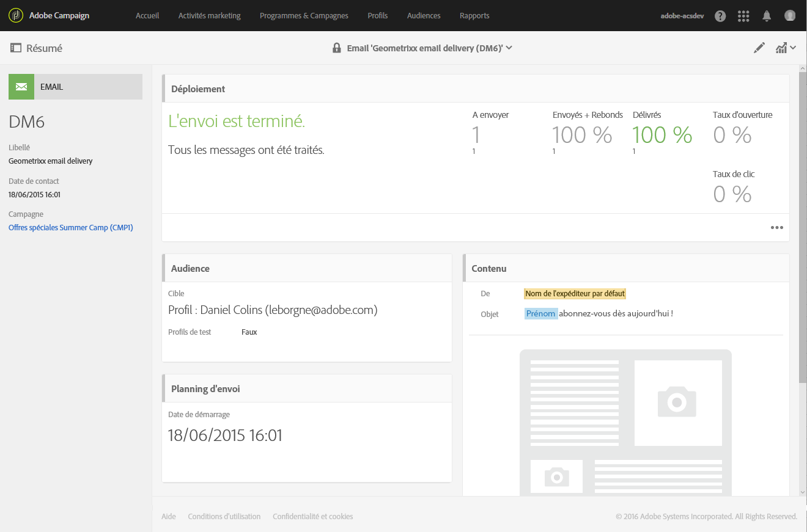Click the Délivrés 100 % indicator

pyautogui.click(x=662, y=135)
